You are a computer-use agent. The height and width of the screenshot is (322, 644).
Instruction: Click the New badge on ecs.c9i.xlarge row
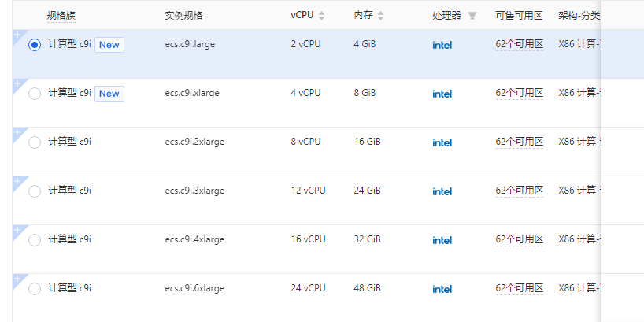click(x=109, y=94)
